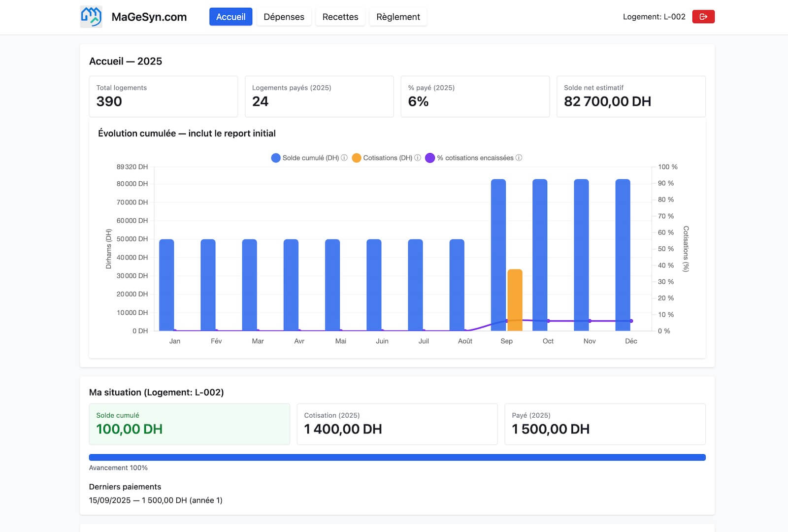Image resolution: width=788 pixels, height=532 pixels.
Task: Go to the Recettes tab
Action: (340, 17)
